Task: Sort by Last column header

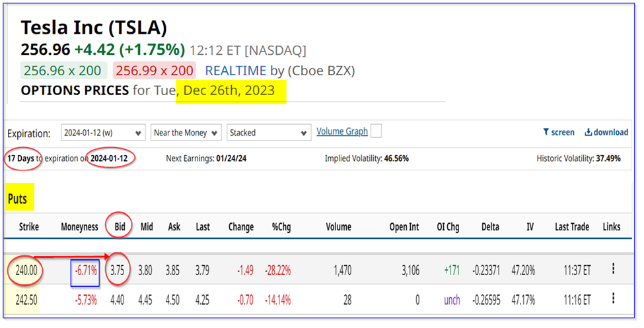Action: 203,226
